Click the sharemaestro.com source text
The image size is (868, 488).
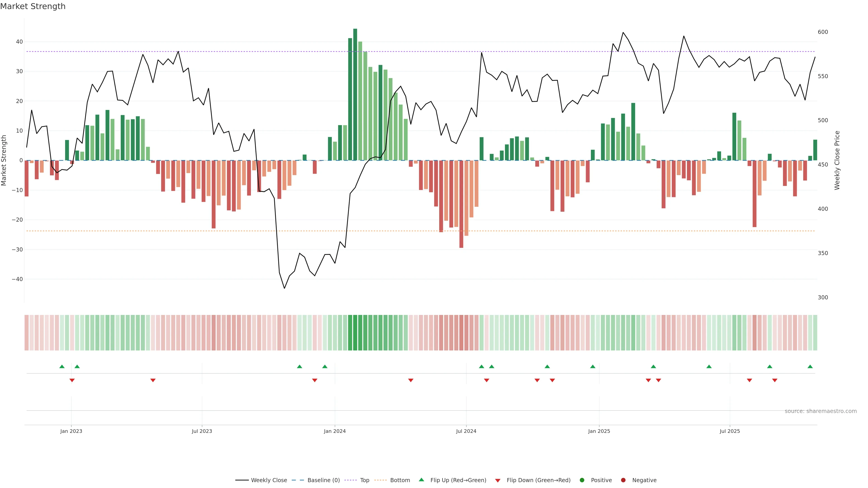[821, 411]
